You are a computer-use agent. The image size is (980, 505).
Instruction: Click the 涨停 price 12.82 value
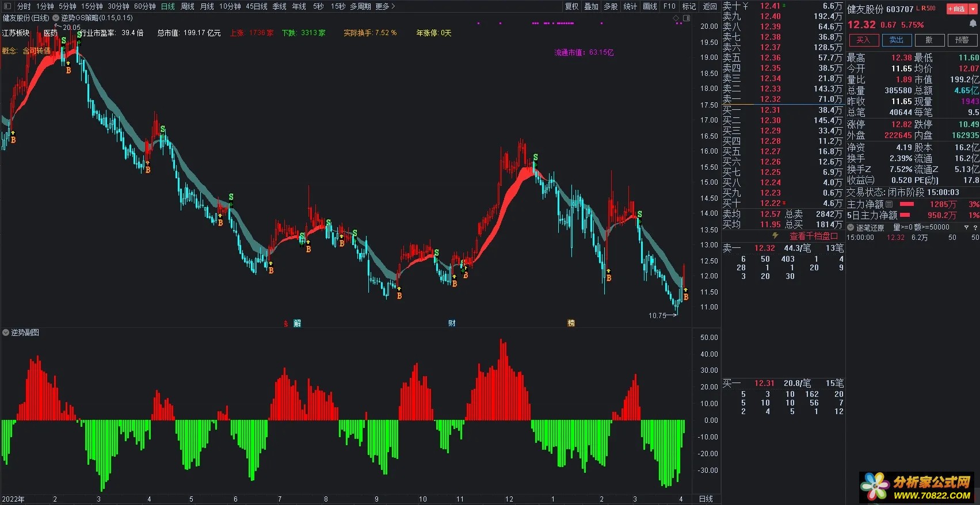click(x=901, y=124)
